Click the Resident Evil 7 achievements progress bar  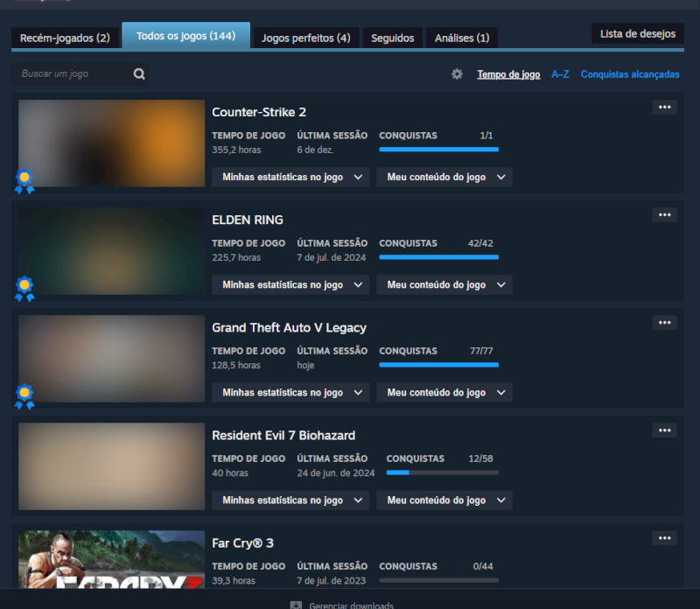coord(442,472)
